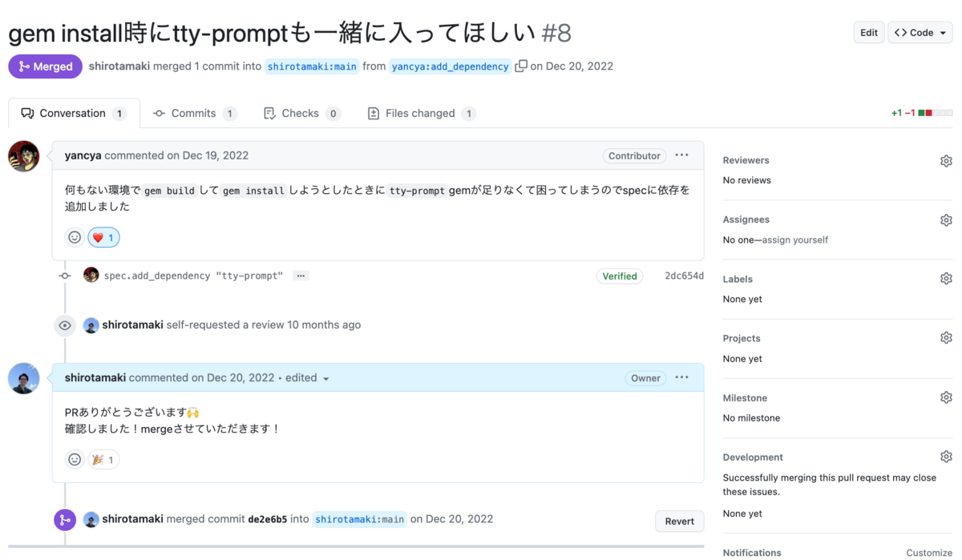Viewport: 962px width, 560px height.
Task: Click the eye icon near self-requested review
Action: tap(65, 325)
